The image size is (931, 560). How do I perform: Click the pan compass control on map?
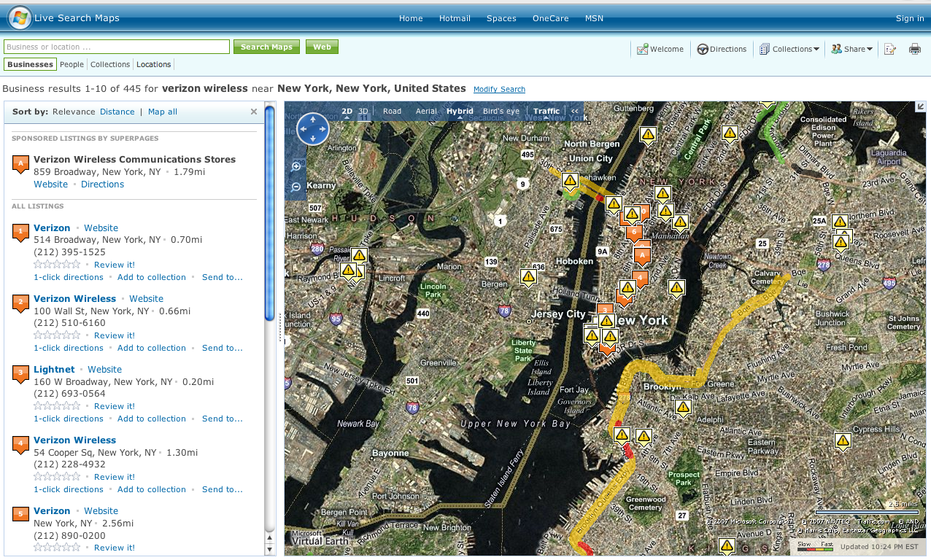[313, 129]
